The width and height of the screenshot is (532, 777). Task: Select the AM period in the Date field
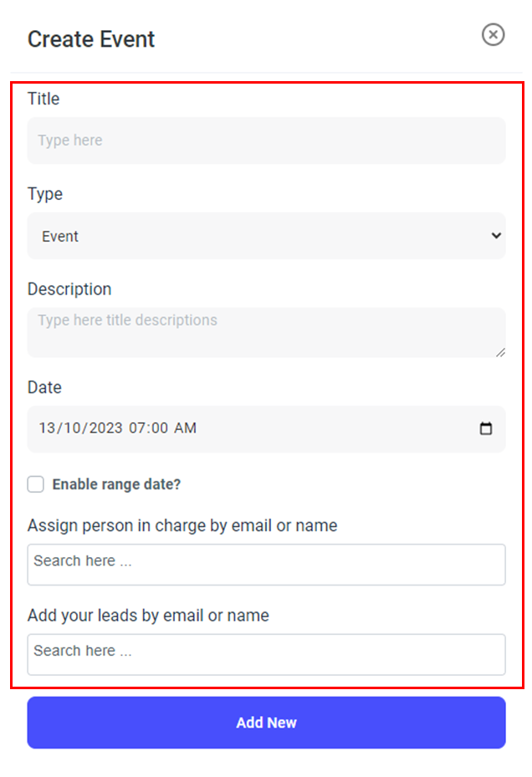186,428
